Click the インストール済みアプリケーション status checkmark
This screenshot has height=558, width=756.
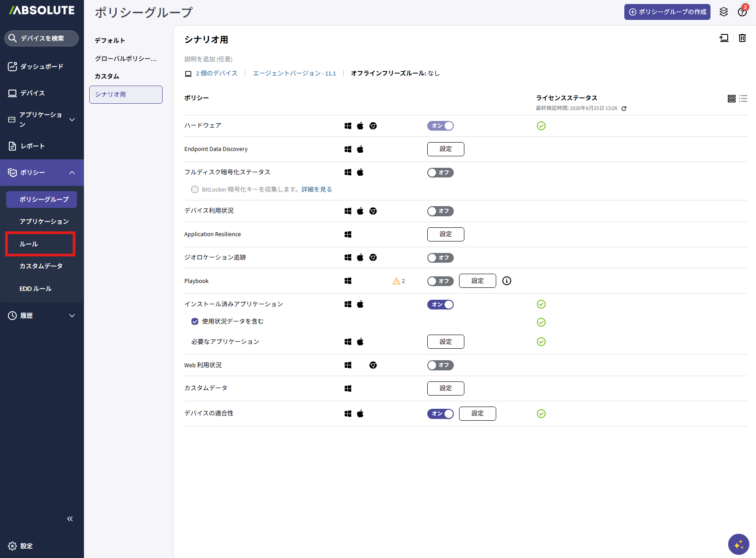pos(541,304)
